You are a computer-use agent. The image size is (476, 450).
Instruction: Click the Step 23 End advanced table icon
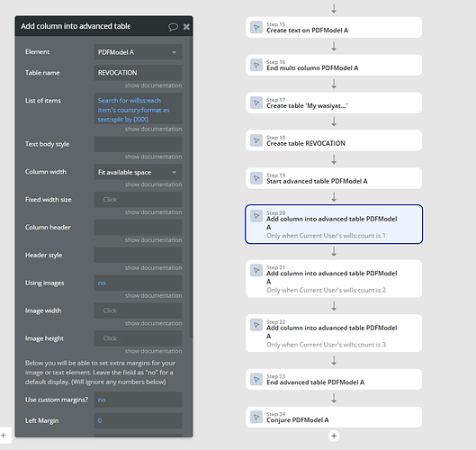click(256, 379)
